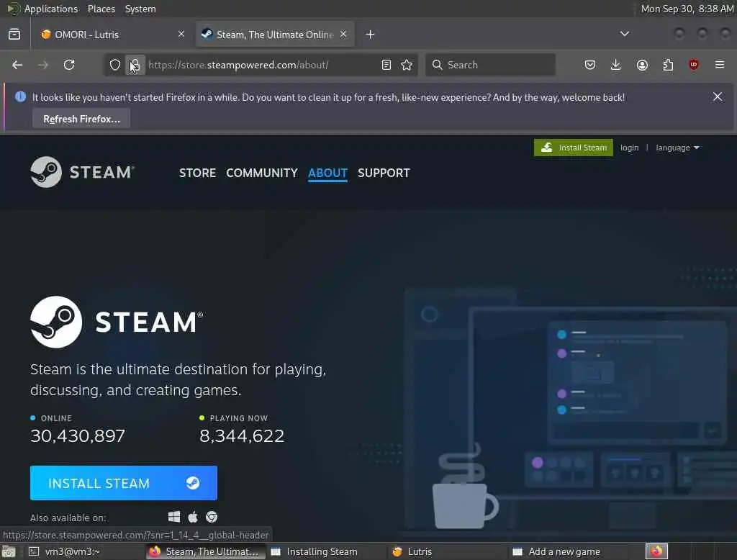The image size is (737, 560).
Task: Click the site information lock icon
Action: (135, 65)
